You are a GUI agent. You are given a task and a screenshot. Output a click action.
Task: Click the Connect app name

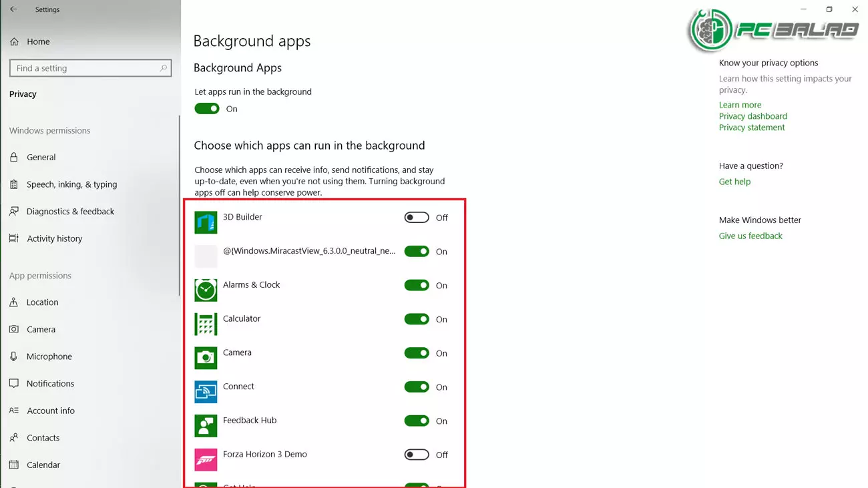(x=238, y=387)
